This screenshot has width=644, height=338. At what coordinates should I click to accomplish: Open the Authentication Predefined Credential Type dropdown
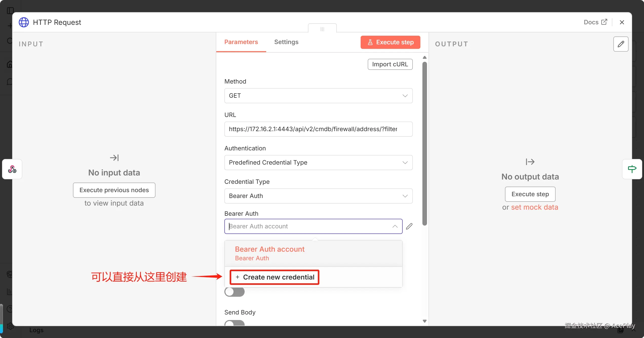tap(318, 163)
